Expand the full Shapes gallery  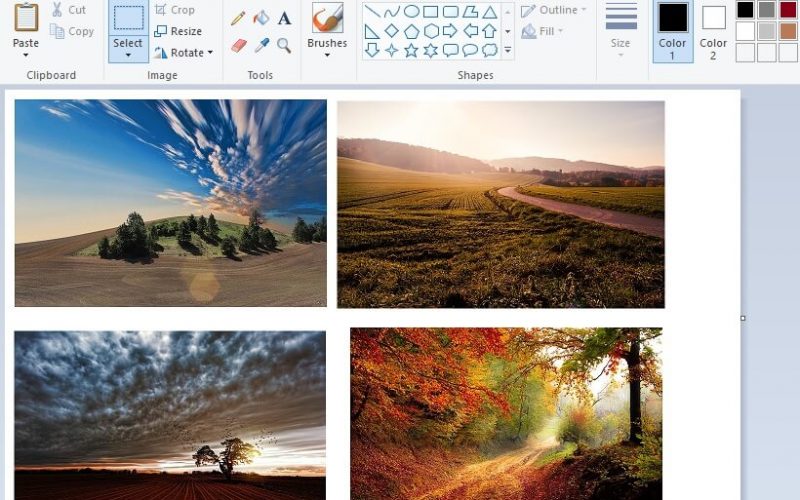pyautogui.click(x=508, y=50)
